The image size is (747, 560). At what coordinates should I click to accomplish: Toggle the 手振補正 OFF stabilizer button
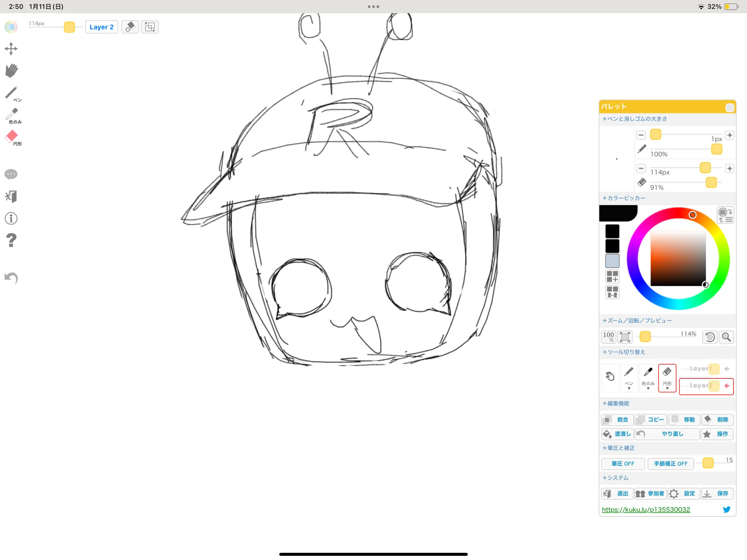click(x=670, y=464)
